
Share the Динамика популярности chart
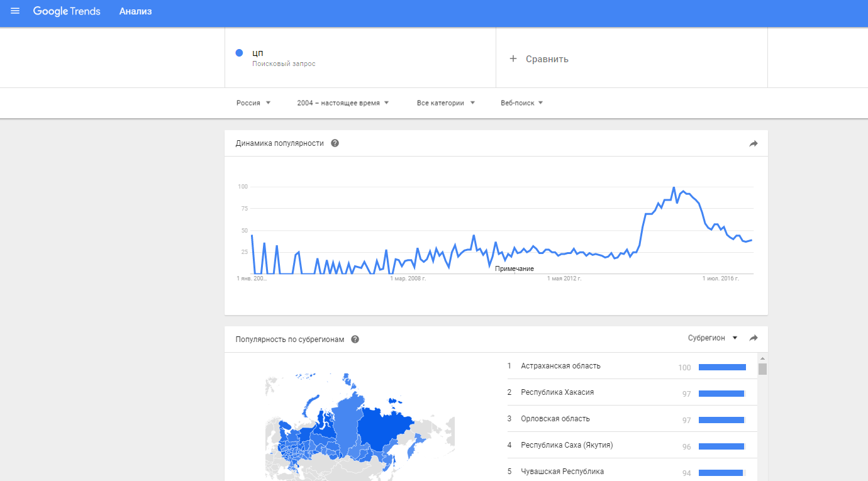[754, 143]
